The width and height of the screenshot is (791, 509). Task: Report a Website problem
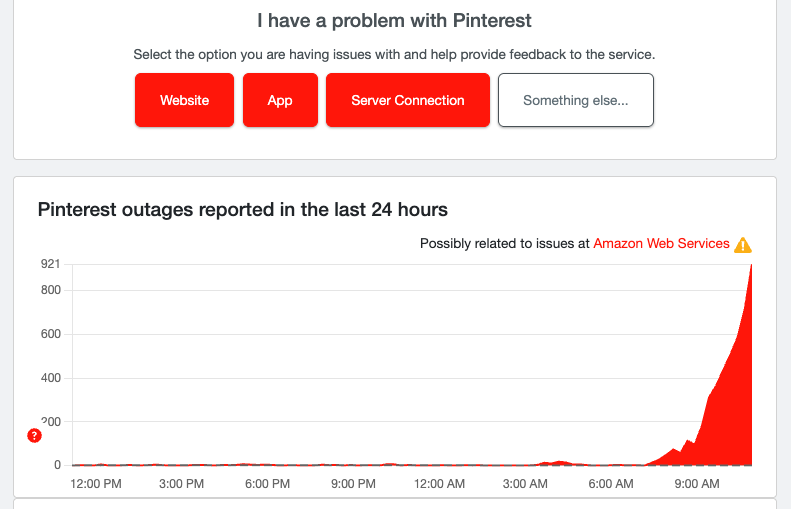point(184,100)
